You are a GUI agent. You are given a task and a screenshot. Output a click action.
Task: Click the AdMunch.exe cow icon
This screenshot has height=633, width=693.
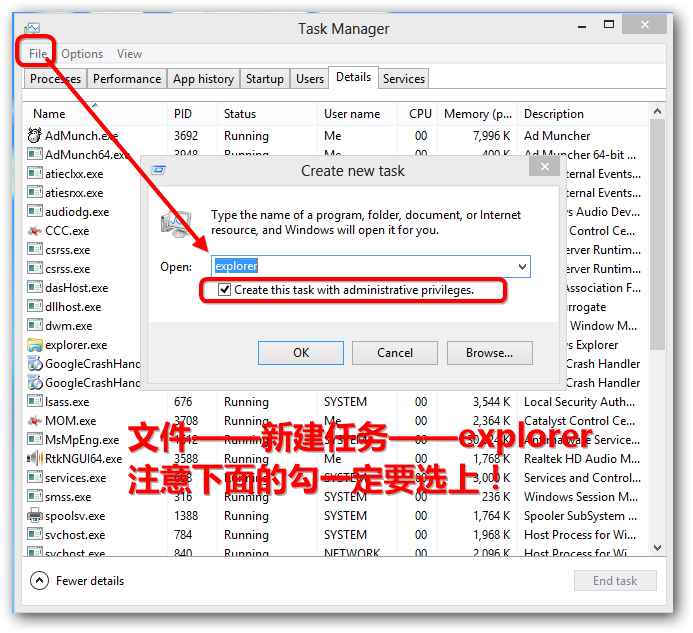(34, 135)
